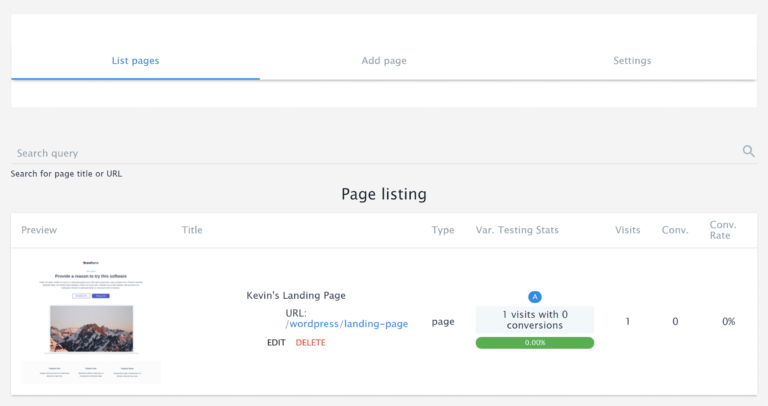Click the 0% conversion rate cell
The height and width of the screenshot is (406, 768).
point(728,322)
